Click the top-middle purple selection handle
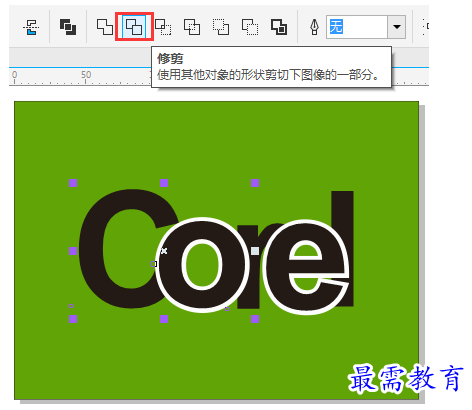 pyautogui.click(x=164, y=183)
